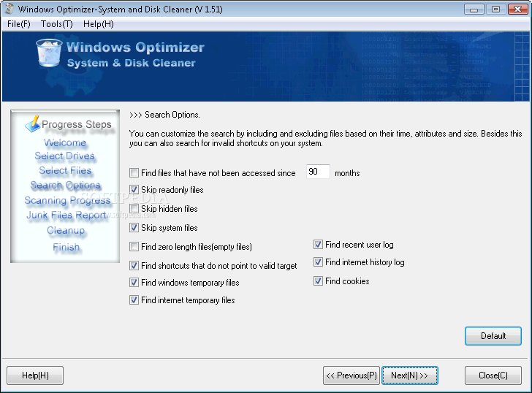The width and height of the screenshot is (532, 393).
Task: Uncheck Find internet history log
Action: click(318, 262)
